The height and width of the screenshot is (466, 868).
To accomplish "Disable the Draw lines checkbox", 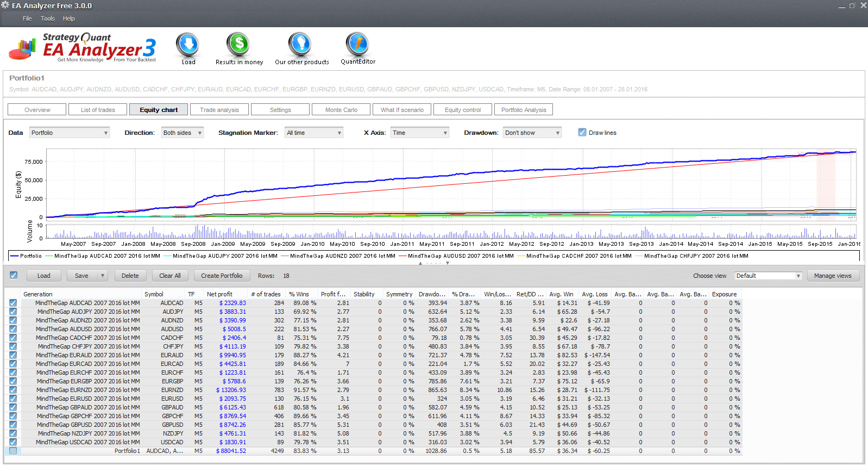I will (x=582, y=132).
